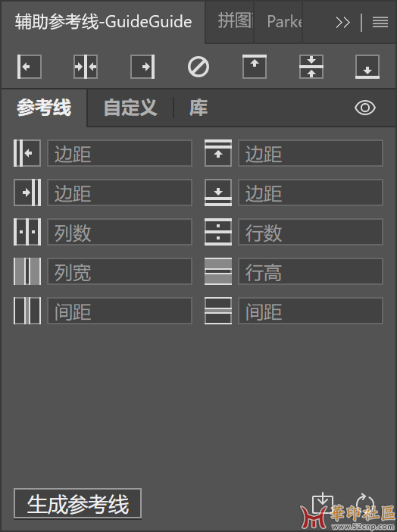Click the right margin 边距 field
The height and width of the screenshot is (532, 397).
pos(120,192)
